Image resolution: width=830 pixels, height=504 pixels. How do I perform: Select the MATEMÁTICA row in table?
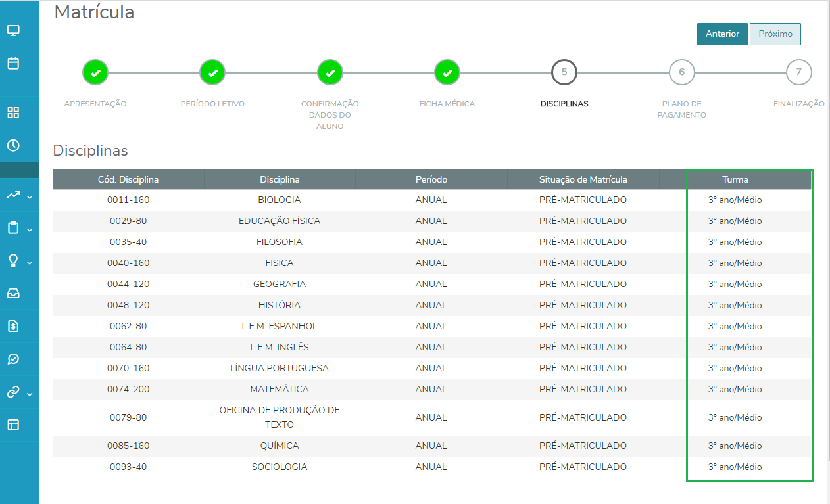[432, 389]
